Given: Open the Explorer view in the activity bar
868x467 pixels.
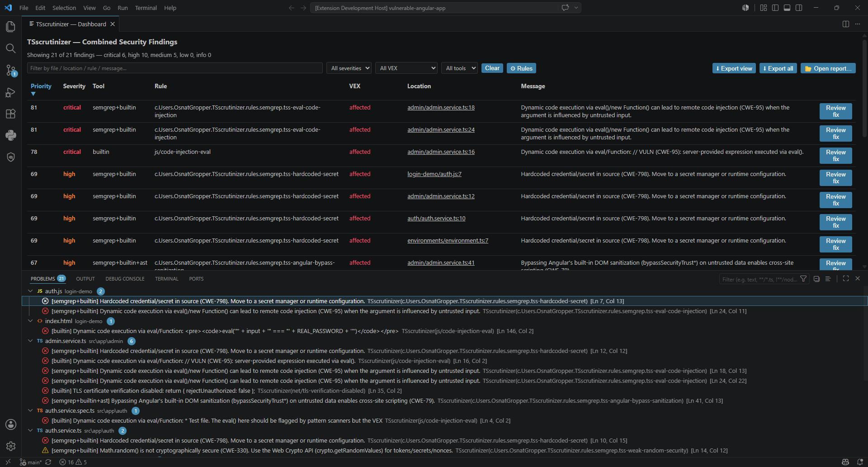Looking at the screenshot, I should [11, 27].
